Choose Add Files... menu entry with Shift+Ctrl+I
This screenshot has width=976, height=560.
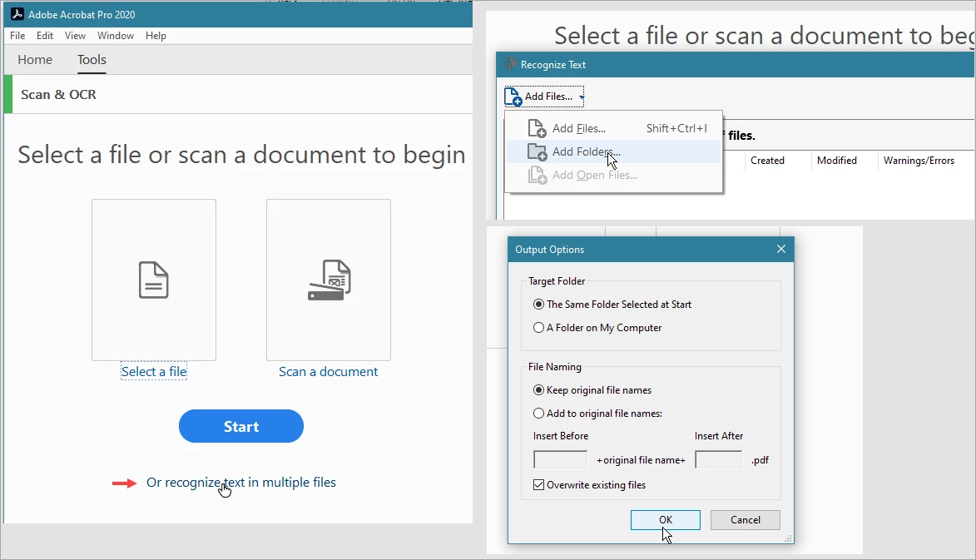(x=613, y=128)
